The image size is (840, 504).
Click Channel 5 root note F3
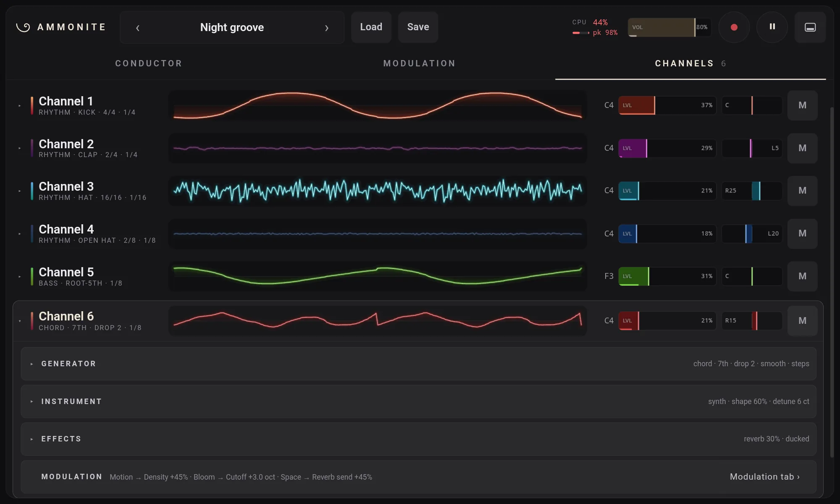[609, 276]
